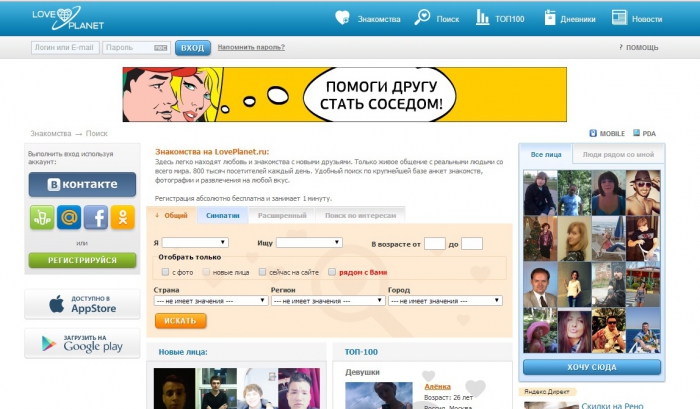The height and width of the screenshot is (409, 700).
Task: Expand the Город dropdown
Action: click(x=445, y=301)
